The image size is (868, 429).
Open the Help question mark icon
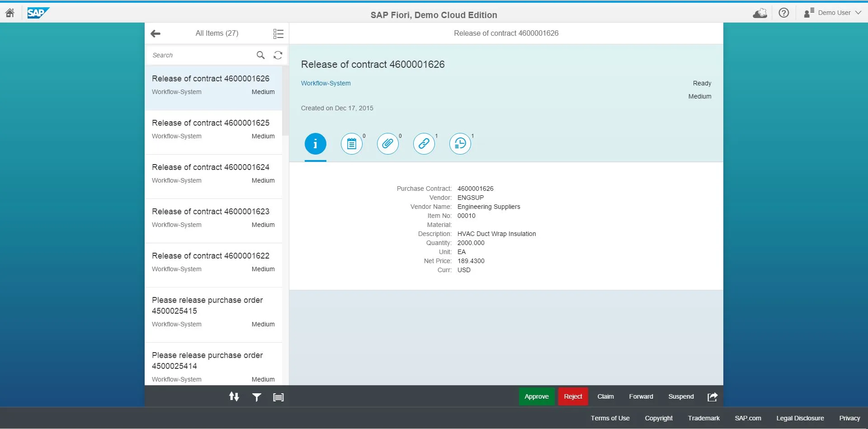point(784,13)
